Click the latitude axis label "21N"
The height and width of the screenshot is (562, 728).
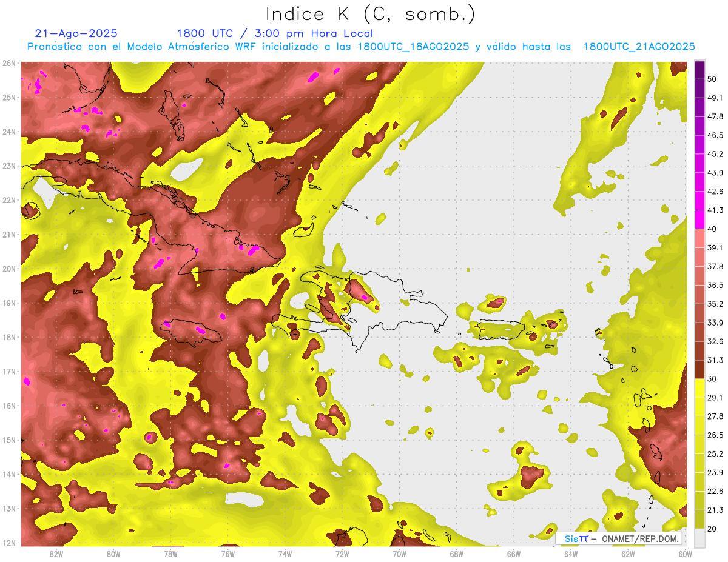click(9, 235)
